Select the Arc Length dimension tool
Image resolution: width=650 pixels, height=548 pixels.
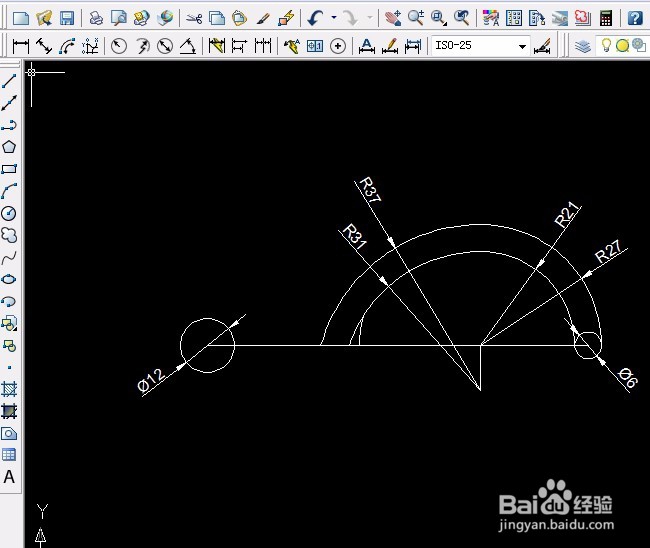click(67, 46)
